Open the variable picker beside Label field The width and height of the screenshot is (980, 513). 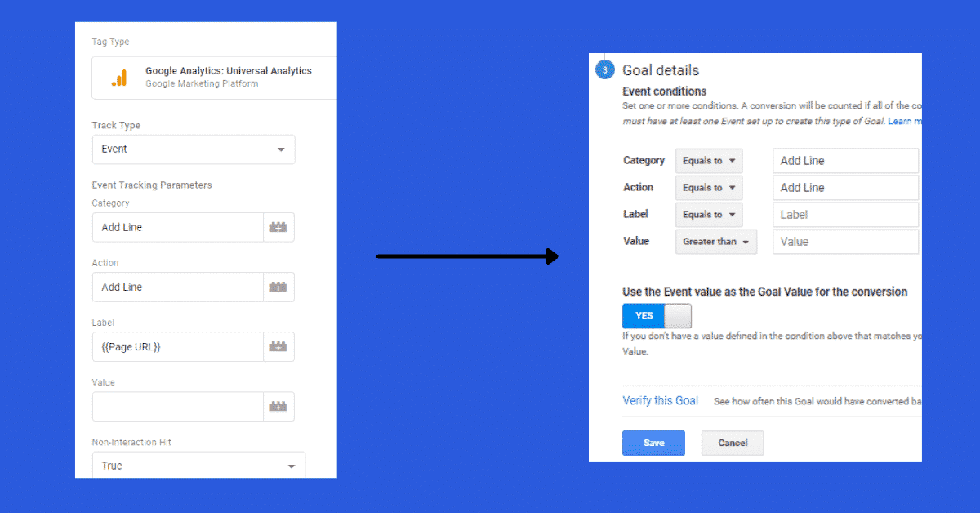coord(278,346)
